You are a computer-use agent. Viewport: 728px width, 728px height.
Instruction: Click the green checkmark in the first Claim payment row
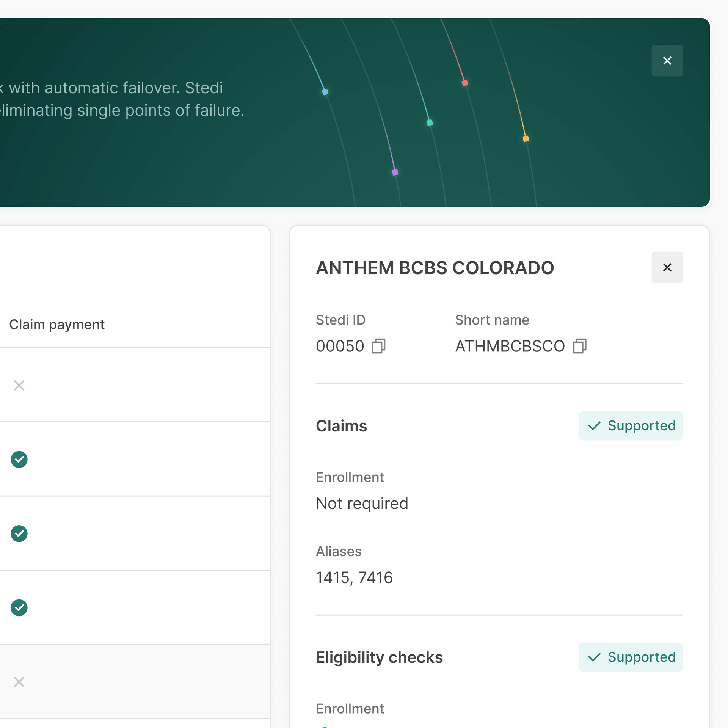point(19,460)
